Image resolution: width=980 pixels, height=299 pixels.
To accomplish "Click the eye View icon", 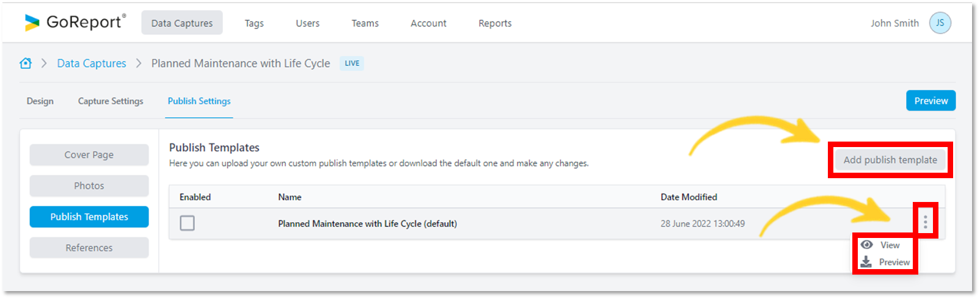I will click(x=866, y=245).
